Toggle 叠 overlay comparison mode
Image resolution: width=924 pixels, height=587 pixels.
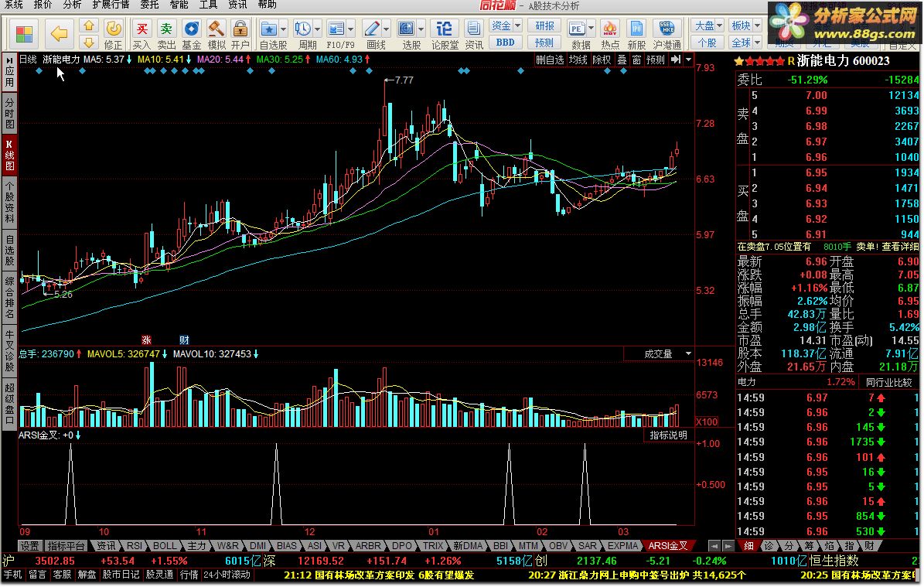point(622,60)
